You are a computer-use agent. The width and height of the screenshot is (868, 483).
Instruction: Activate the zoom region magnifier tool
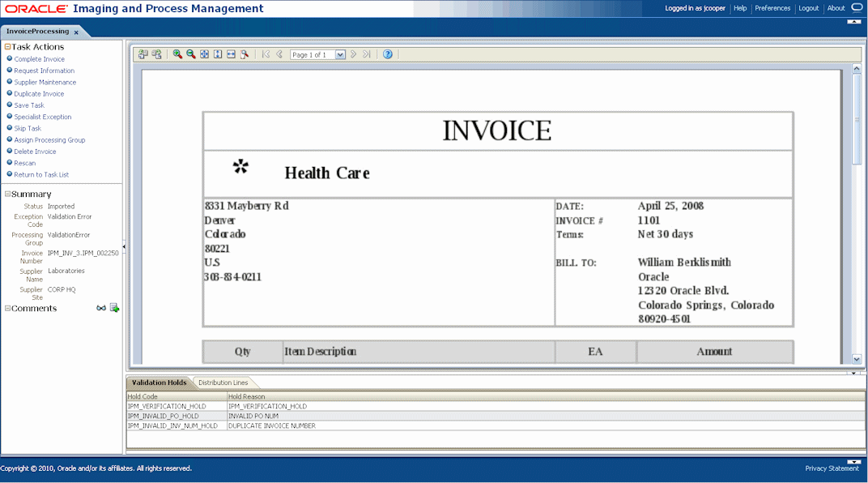245,54
